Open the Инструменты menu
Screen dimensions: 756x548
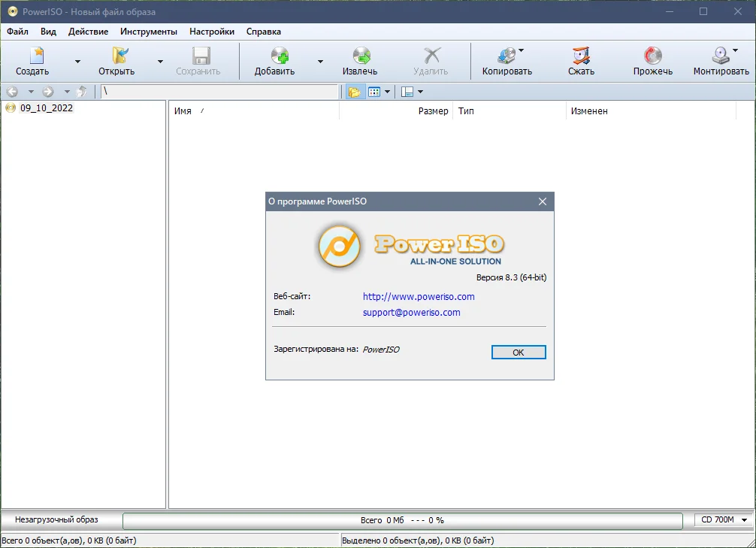point(149,32)
